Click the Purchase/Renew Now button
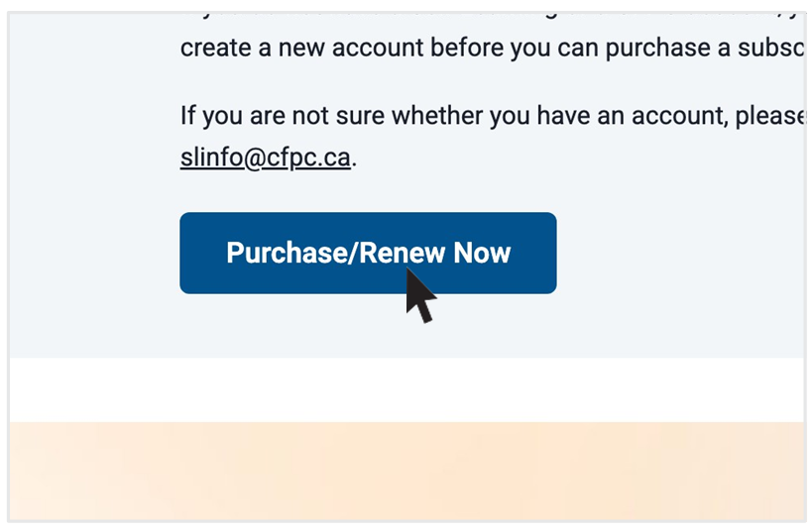Viewport: 811px width, 532px height. pos(367,253)
